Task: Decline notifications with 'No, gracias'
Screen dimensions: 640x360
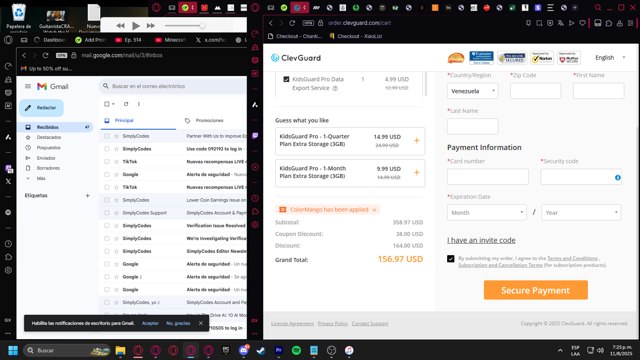Action: pos(178,323)
